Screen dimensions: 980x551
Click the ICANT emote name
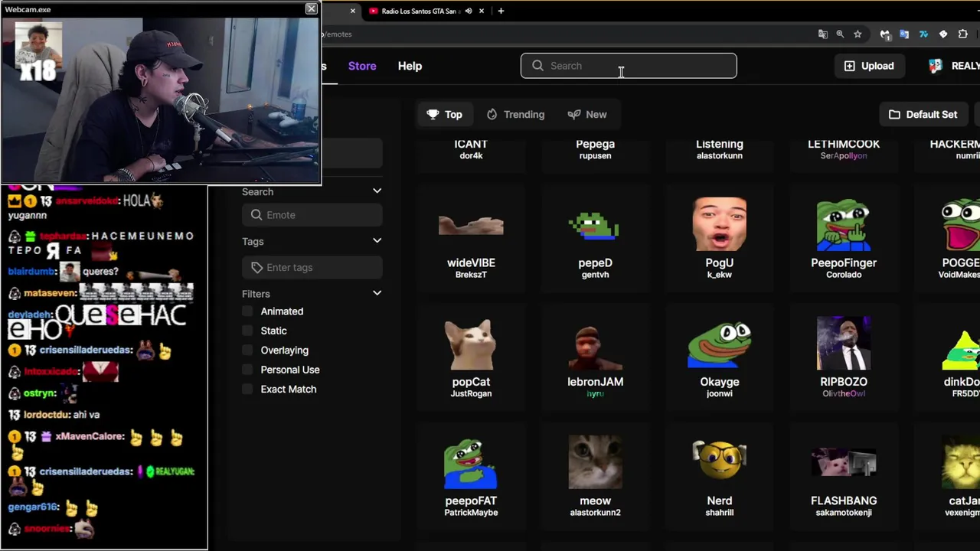coord(471,144)
